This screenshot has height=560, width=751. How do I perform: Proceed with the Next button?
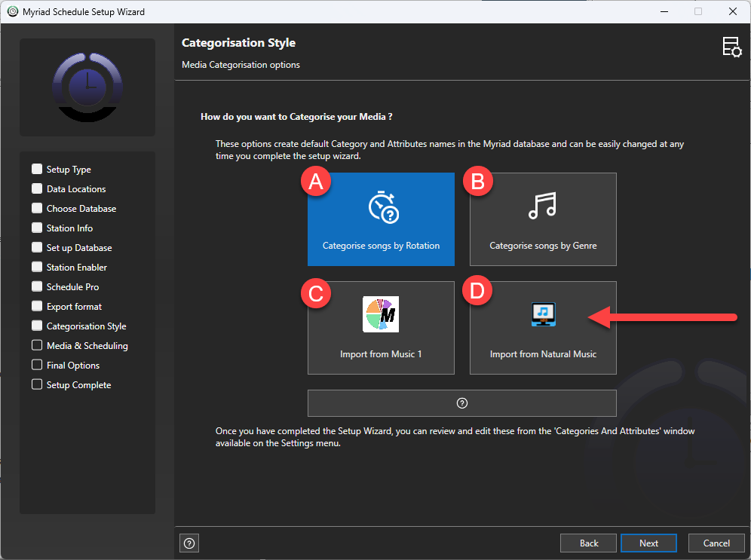[648, 543]
